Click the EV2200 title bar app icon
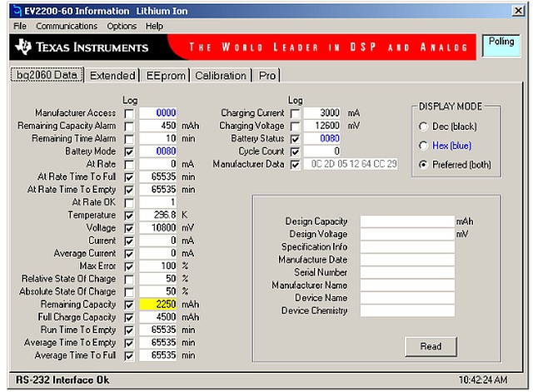The height and width of the screenshot is (392, 533). coord(17,11)
